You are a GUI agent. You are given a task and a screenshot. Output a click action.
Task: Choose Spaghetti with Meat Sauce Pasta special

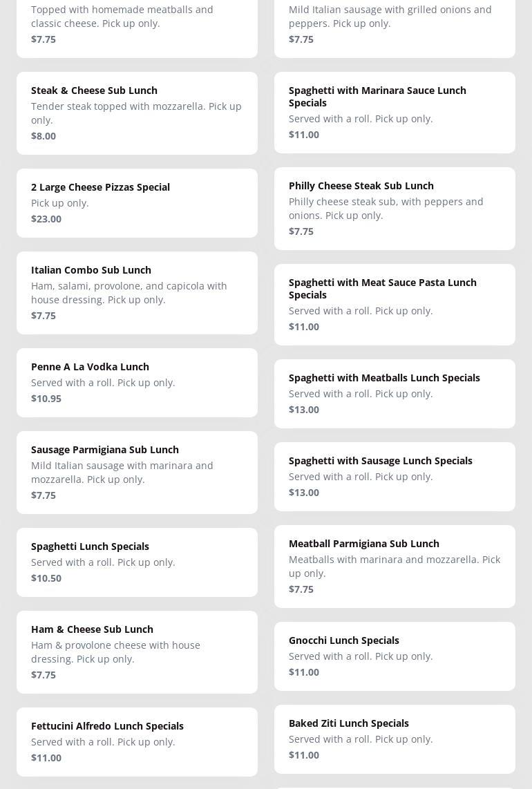(x=395, y=304)
